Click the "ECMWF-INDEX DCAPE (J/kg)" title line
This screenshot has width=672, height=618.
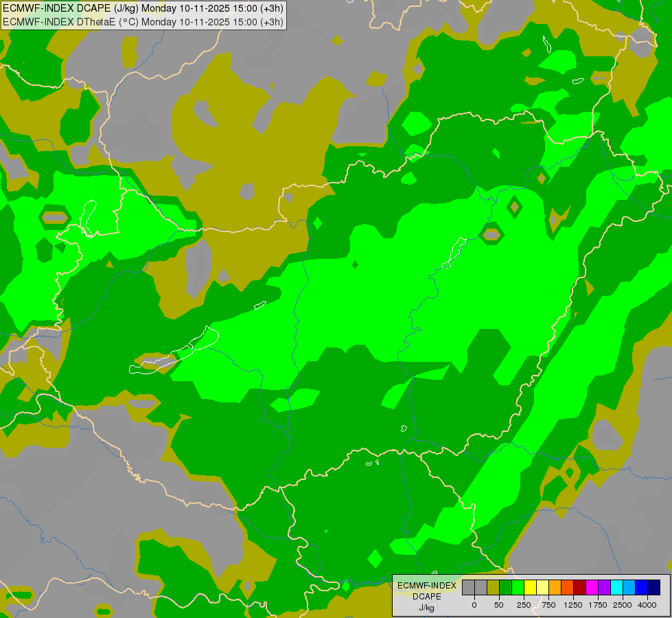143,8
